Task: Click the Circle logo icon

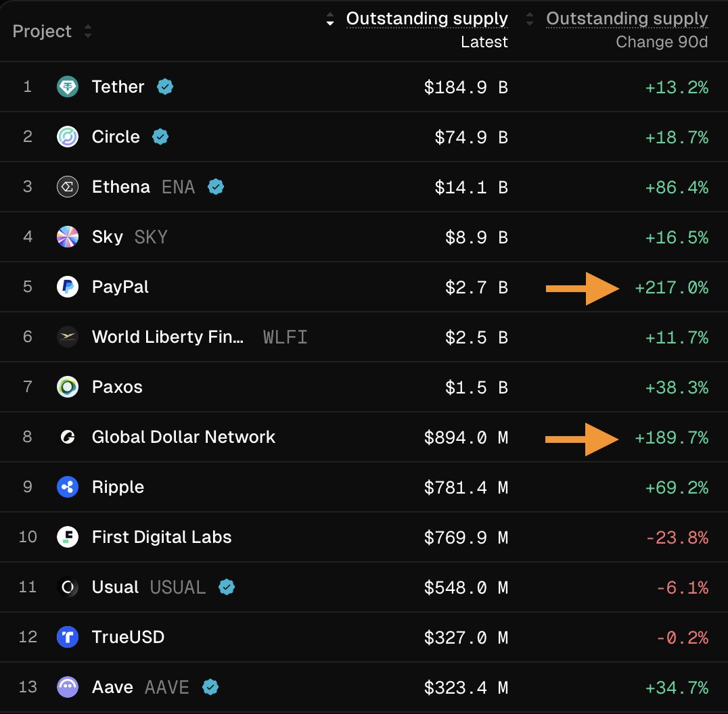Action: pyautogui.click(x=68, y=137)
